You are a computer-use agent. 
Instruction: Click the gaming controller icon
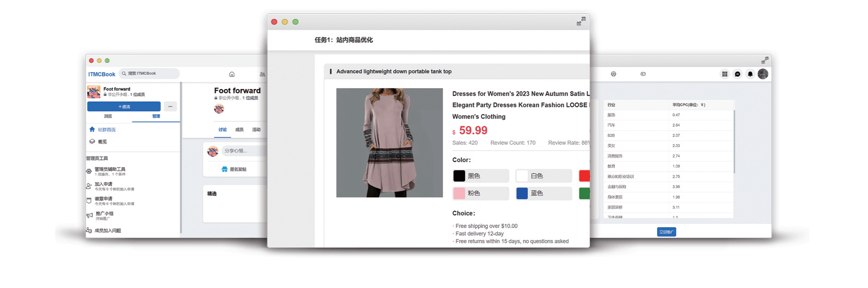643,74
